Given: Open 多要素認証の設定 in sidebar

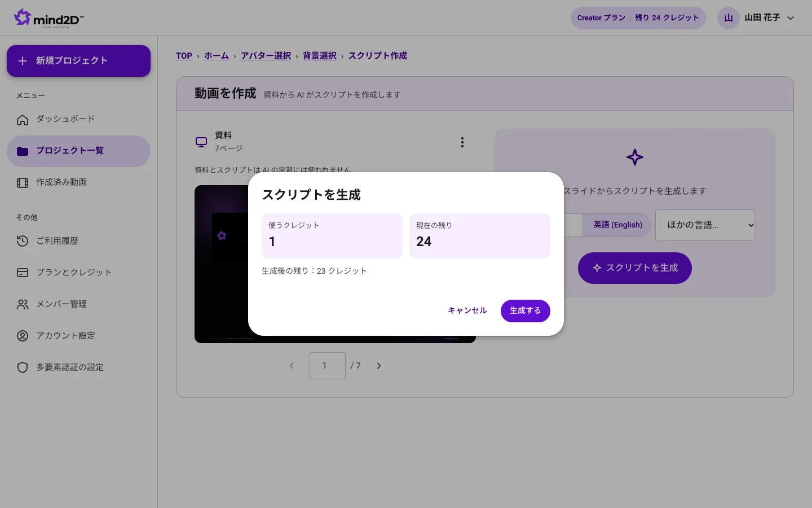Looking at the screenshot, I should pyautogui.click(x=78, y=367).
